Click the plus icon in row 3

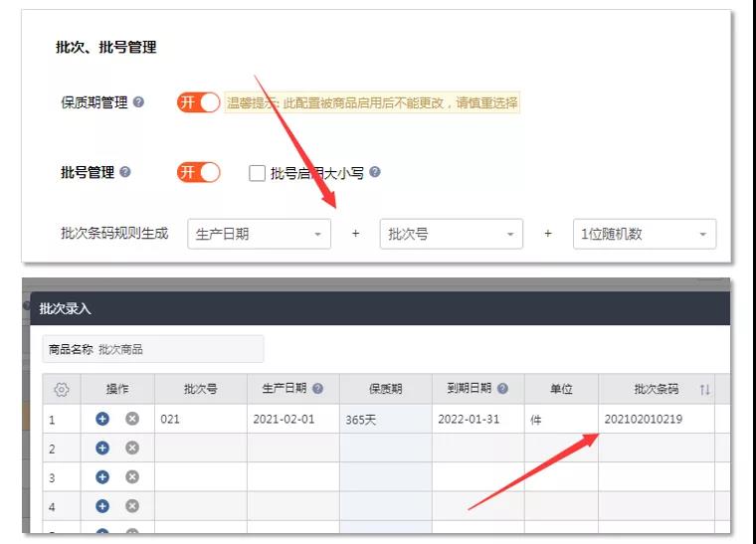click(x=102, y=477)
